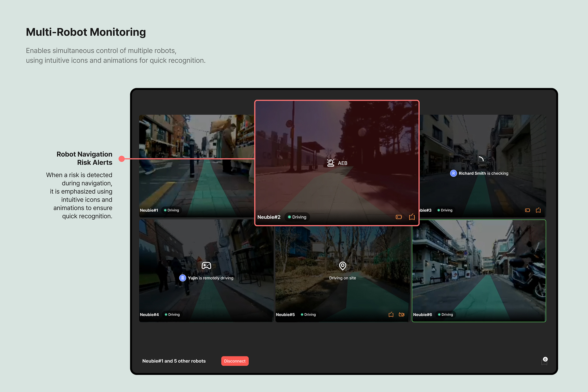Select the Neubie#6 camera feed with green border
Image resolution: width=588 pixels, height=392 pixels.
point(479,271)
